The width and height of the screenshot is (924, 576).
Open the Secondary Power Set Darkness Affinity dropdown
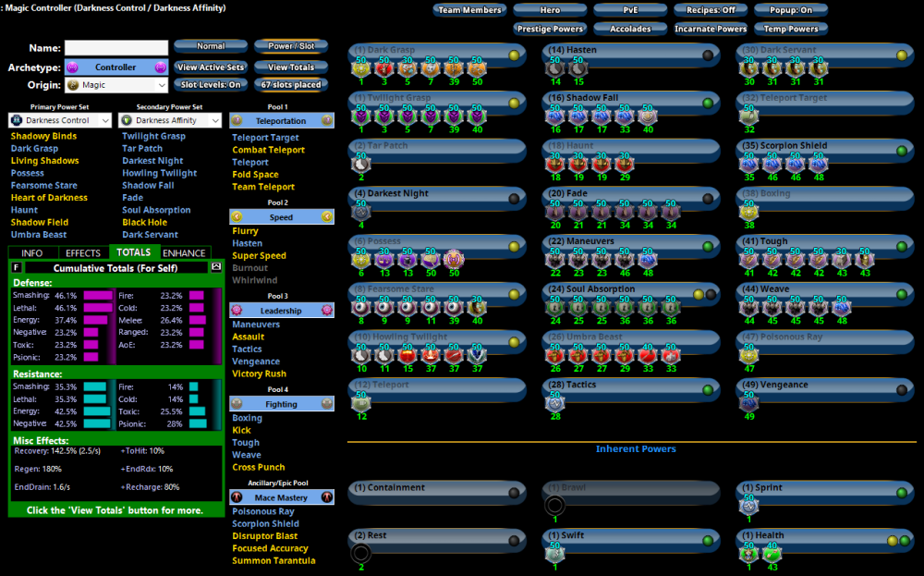(x=171, y=120)
